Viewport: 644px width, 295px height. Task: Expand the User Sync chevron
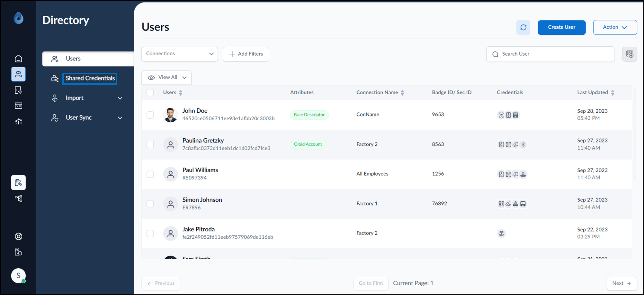coord(120,118)
